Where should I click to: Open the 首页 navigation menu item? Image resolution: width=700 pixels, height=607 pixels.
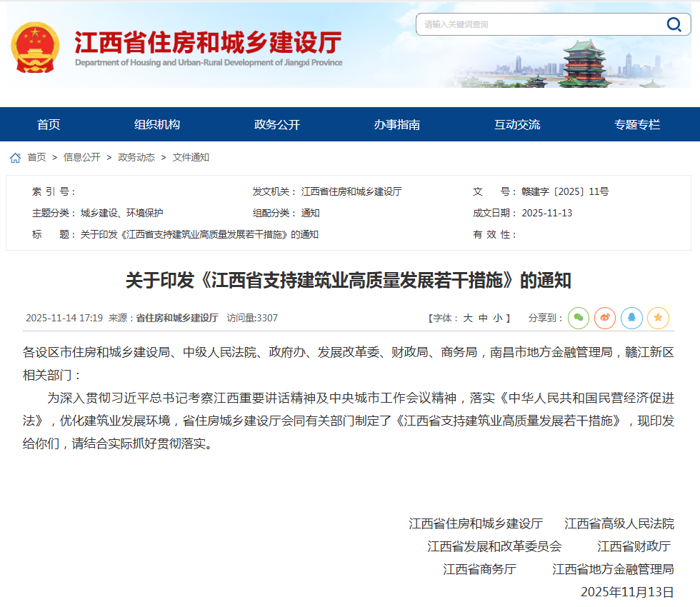pyautogui.click(x=49, y=125)
